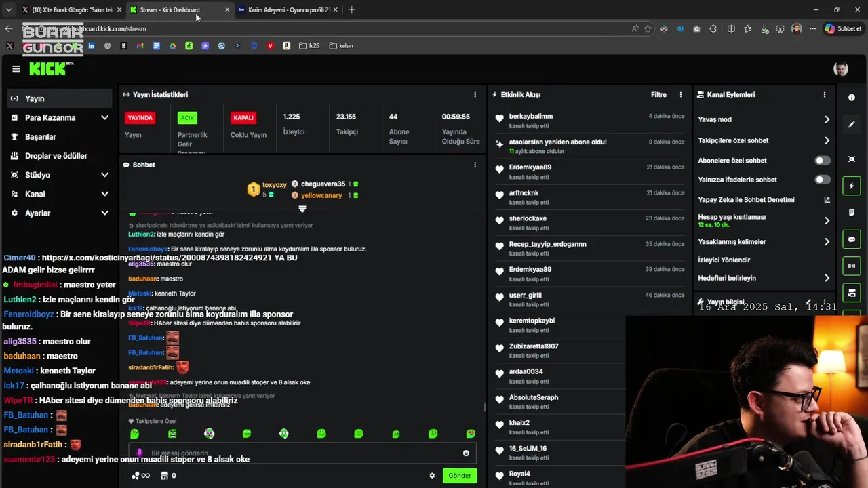The width and height of the screenshot is (868, 488).
Task: Click the broadcast signal icon in right sidebar
Action: (x=852, y=266)
